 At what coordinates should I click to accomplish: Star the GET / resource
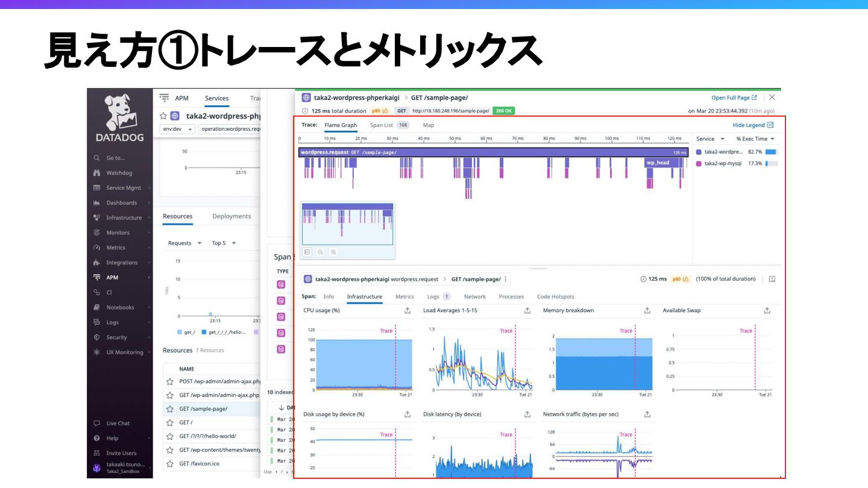pos(169,422)
